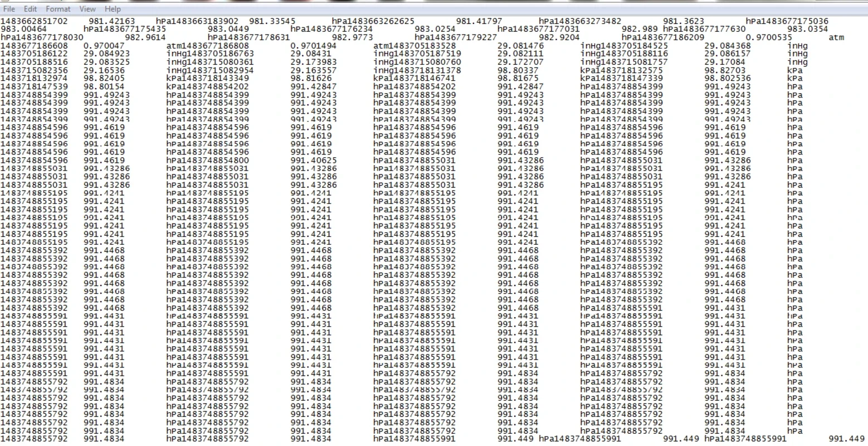Click the timestamp 1483677186608
This screenshot has height=446, width=868.
click(34, 46)
